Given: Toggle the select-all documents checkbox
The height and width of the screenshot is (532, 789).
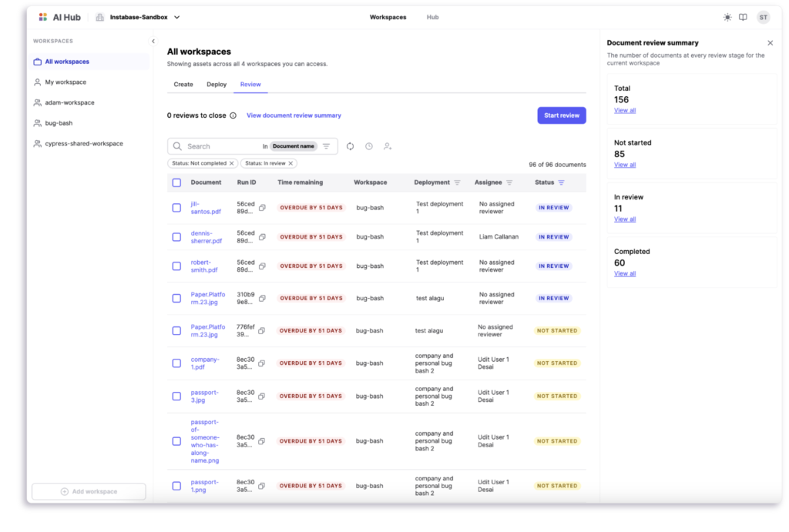Looking at the screenshot, I should 176,182.
